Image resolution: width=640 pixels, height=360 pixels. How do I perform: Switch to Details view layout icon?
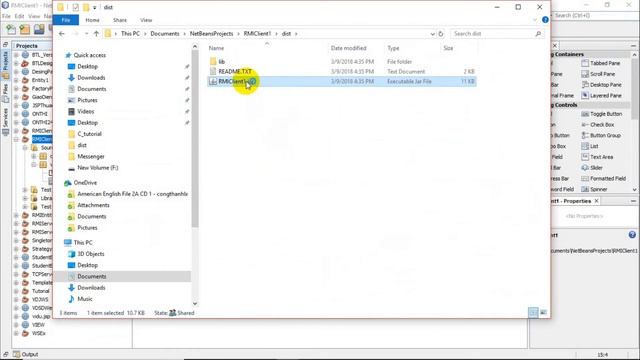point(533,313)
